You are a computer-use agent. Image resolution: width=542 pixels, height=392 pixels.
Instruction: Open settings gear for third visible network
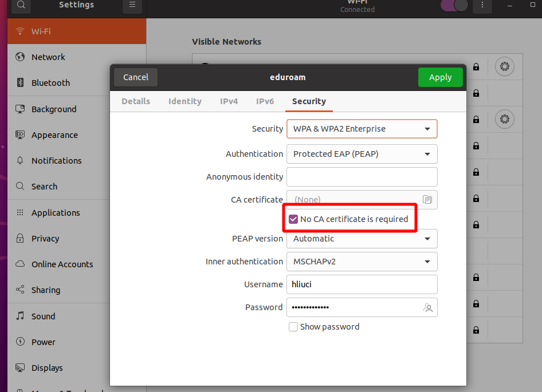[505, 119]
